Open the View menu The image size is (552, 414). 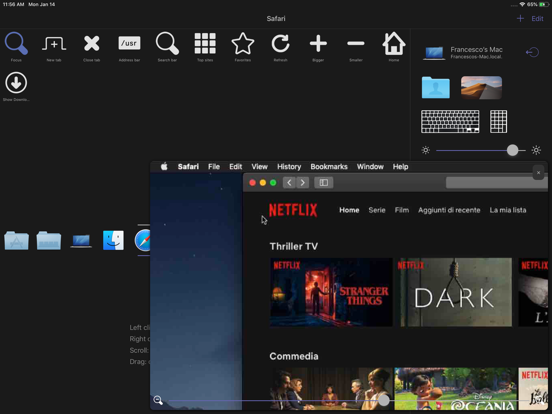point(259,167)
